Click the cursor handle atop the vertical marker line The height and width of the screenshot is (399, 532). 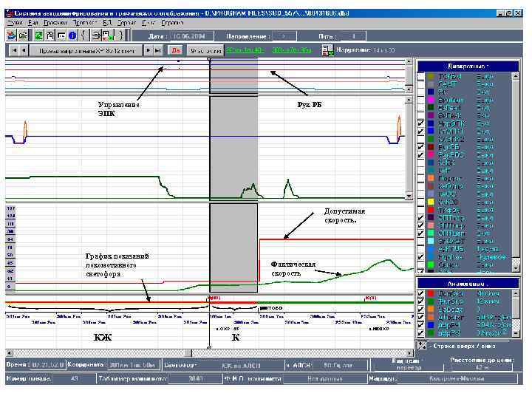click(x=209, y=59)
